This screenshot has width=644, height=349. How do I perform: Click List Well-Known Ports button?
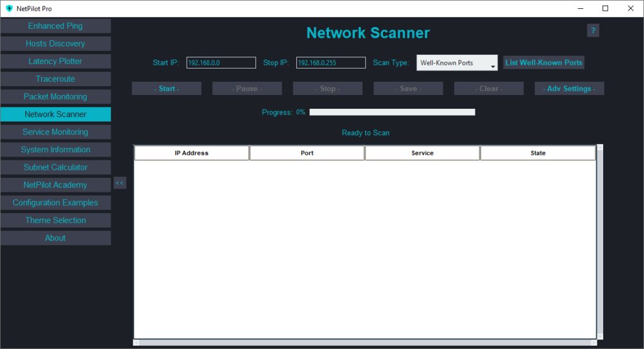point(543,62)
